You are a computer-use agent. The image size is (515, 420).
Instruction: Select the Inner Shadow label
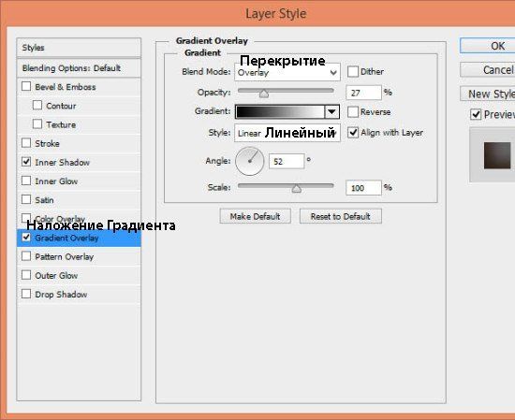[x=63, y=163]
